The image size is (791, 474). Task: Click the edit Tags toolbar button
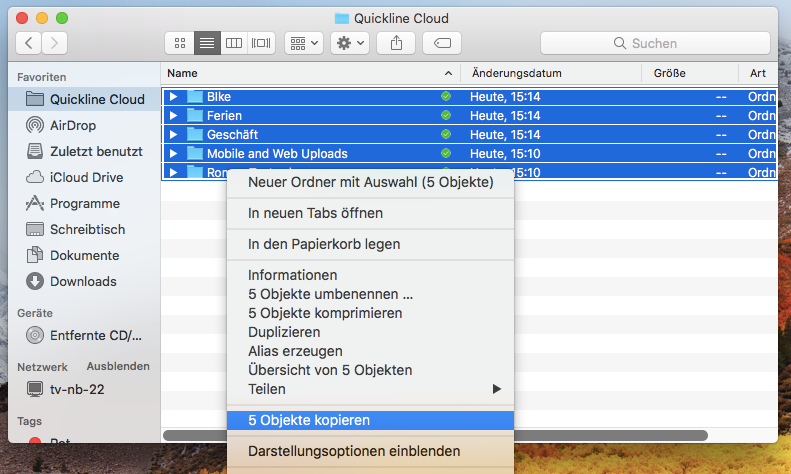click(x=442, y=43)
